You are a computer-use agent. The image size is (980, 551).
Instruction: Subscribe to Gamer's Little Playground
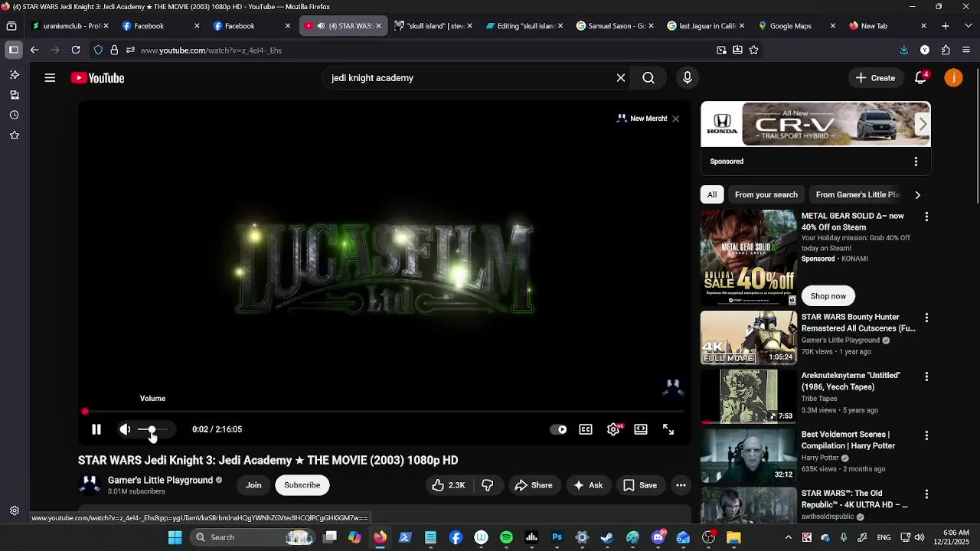(302, 485)
